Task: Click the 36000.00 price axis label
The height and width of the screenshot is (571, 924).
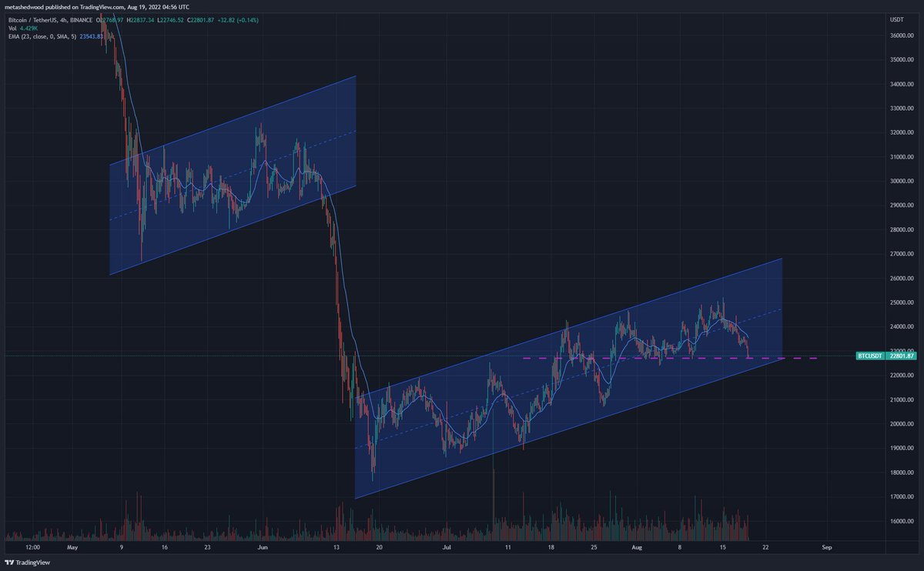Action: pos(900,35)
